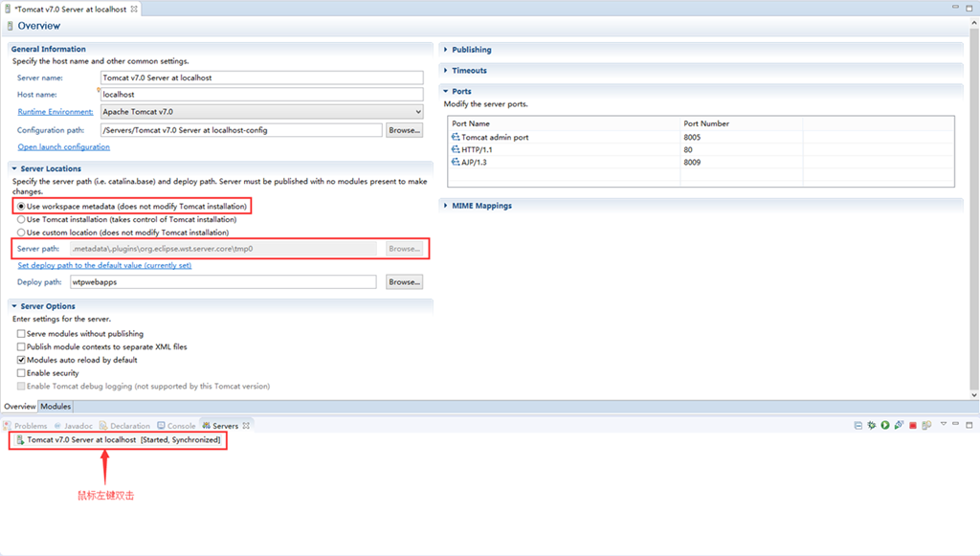The height and width of the screenshot is (556, 980).
Task: Start the server in debug mode
Action: 872,426
